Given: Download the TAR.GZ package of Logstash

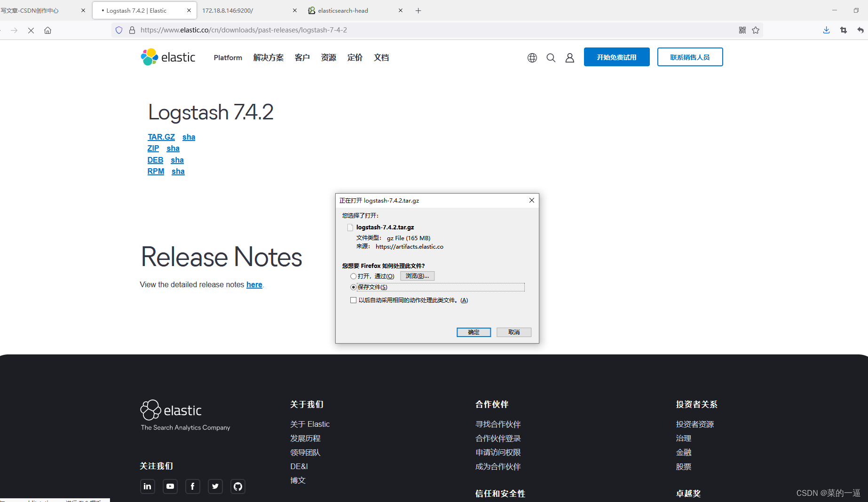Looking at the screenshot, I should point(161,137).
